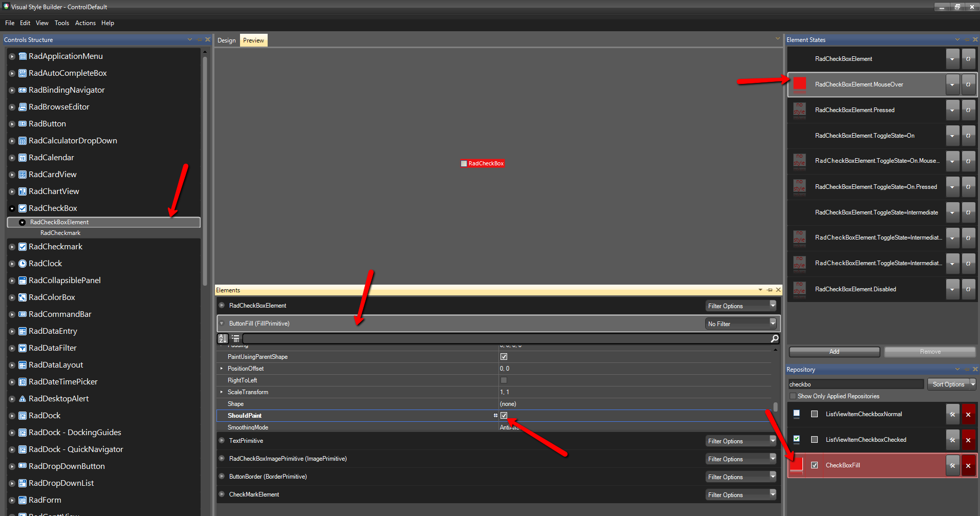Collapse the RadCheckBox tree node

pyautogui.click(x=12, y=208)
